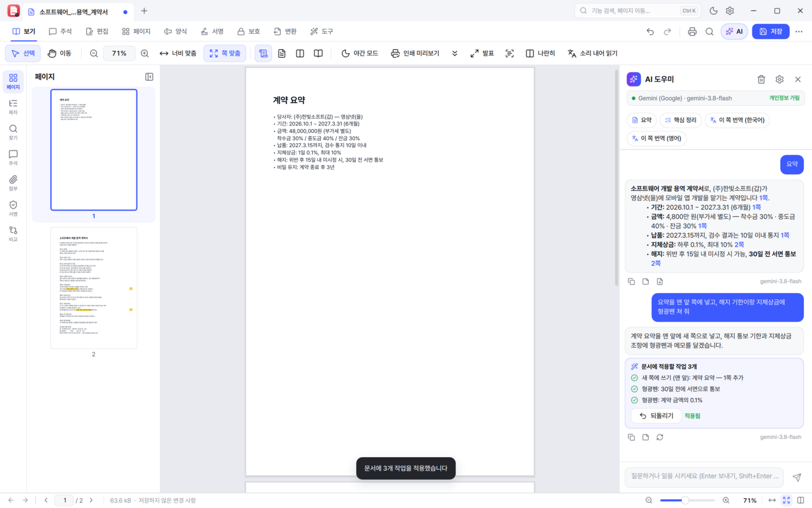
Task: Click the 저장 save button
Action: tap(771, 31)
